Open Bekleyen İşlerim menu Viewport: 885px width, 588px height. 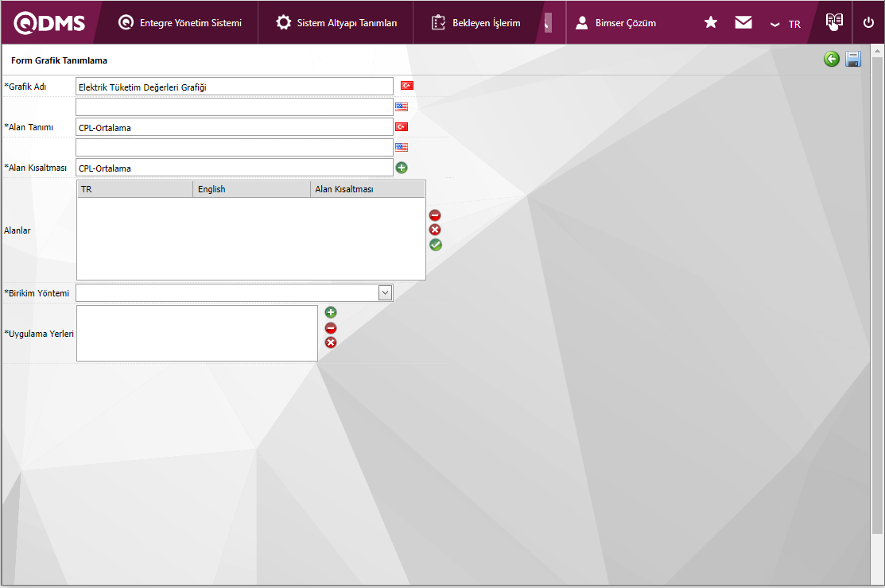[475, 22]
